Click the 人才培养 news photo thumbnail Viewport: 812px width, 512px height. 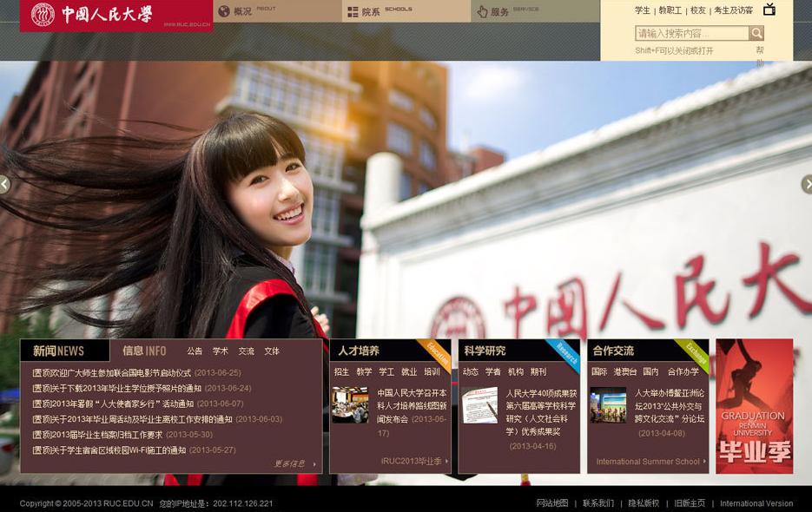pos(350,405)
